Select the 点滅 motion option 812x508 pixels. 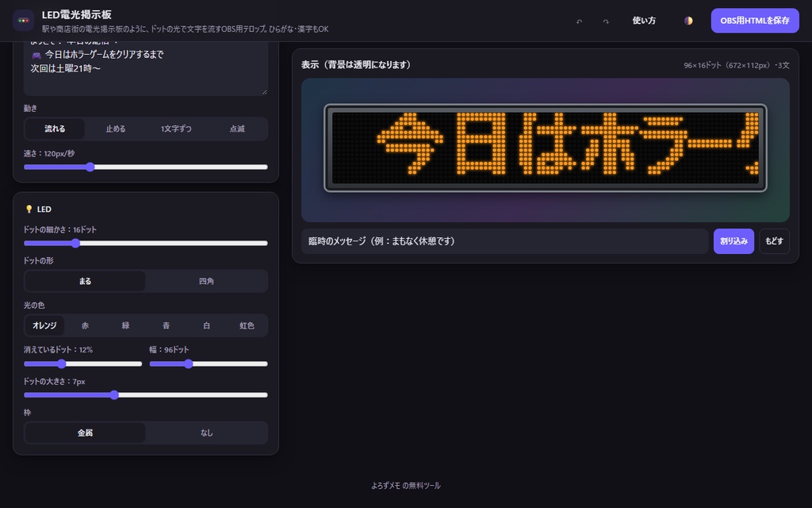tap(237, 129)
